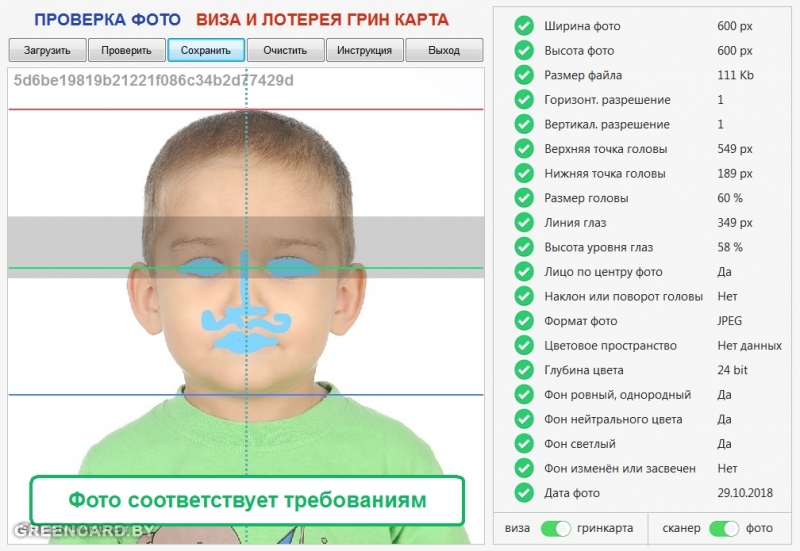Click green check icon beside Размер головы
The image size is (800, 551).
[524, 197]
